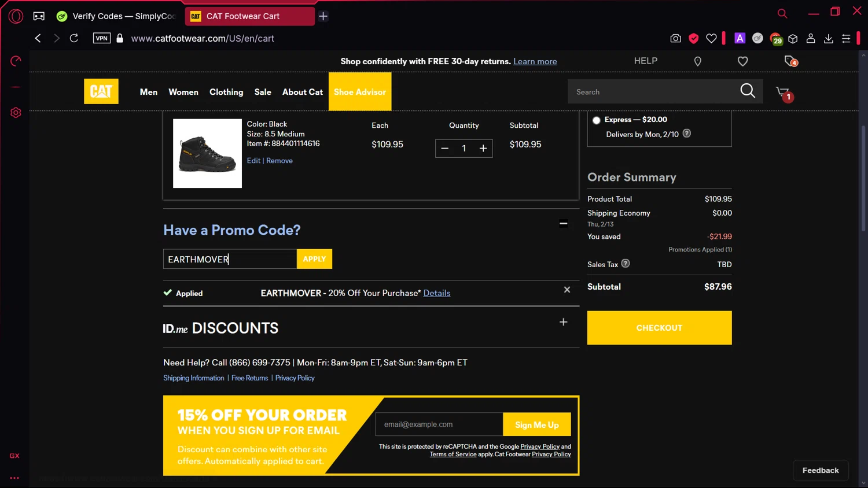Open the Clothing menu
The image size is (868, 488).
tap(226, 92)
